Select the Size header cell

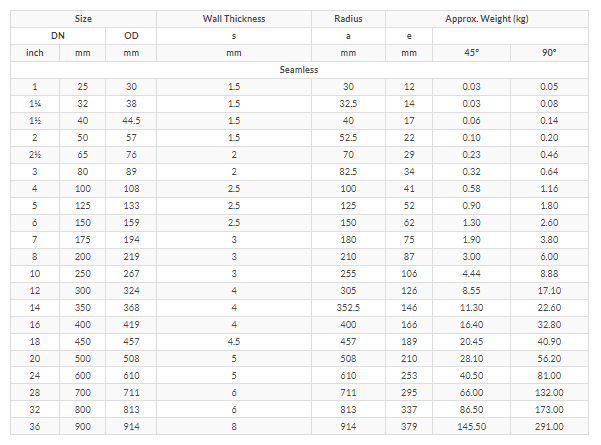(x=83, y=19)
